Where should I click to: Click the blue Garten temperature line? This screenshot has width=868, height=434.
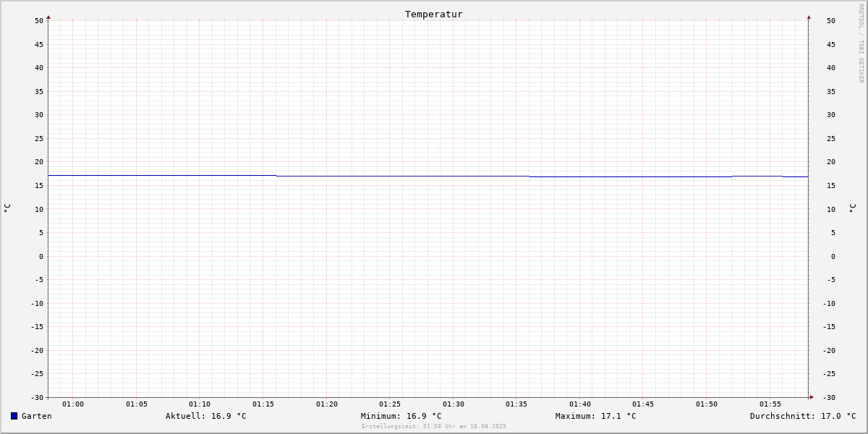[x=427, y=176]
